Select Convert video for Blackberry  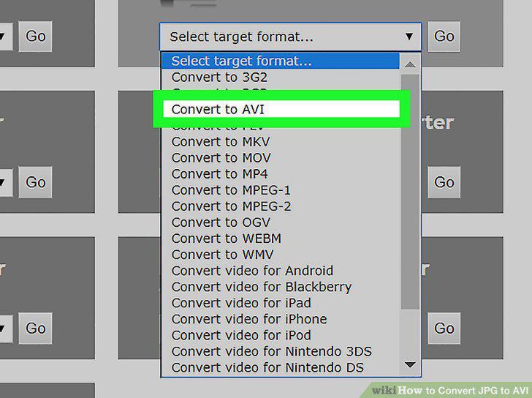(281, 287)
